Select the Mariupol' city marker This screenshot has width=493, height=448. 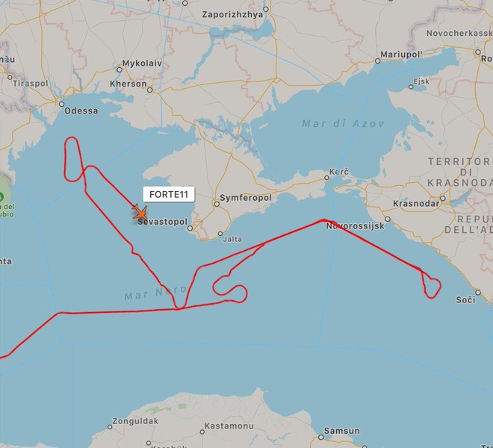(378, 61)
